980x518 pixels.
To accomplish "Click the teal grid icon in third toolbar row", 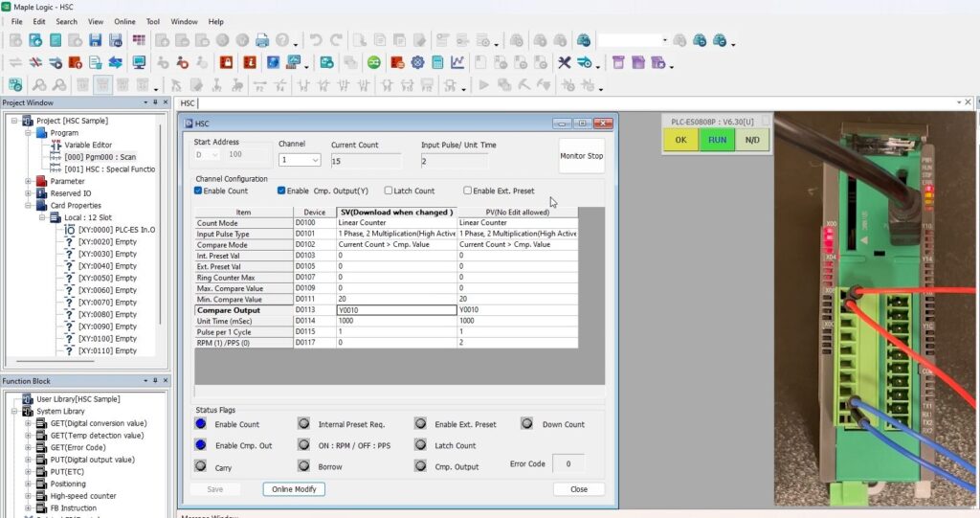I will pos(15,84).
